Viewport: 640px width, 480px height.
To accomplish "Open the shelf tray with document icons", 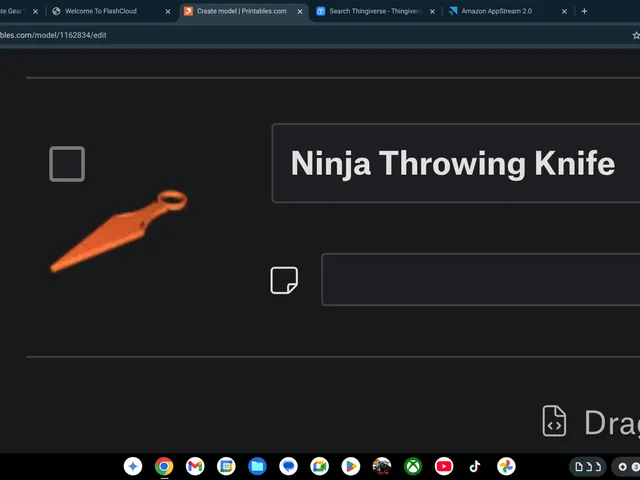I will pos(588,467).
